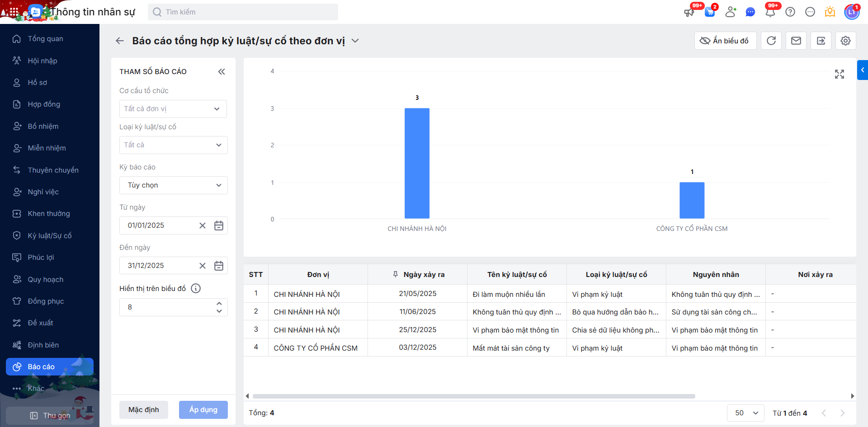Hide chart with Ẩn biểu đồ
Screen dimensions: 868x427
(725, 41)
